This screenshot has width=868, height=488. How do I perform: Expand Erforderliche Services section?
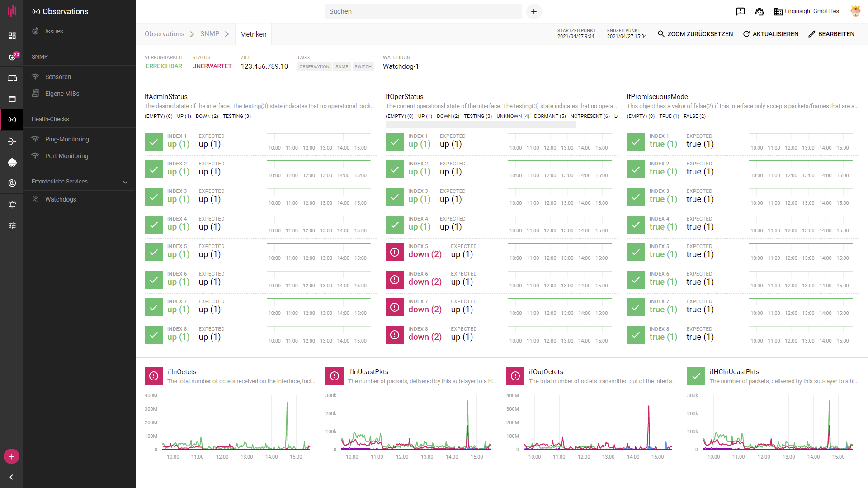125,182
